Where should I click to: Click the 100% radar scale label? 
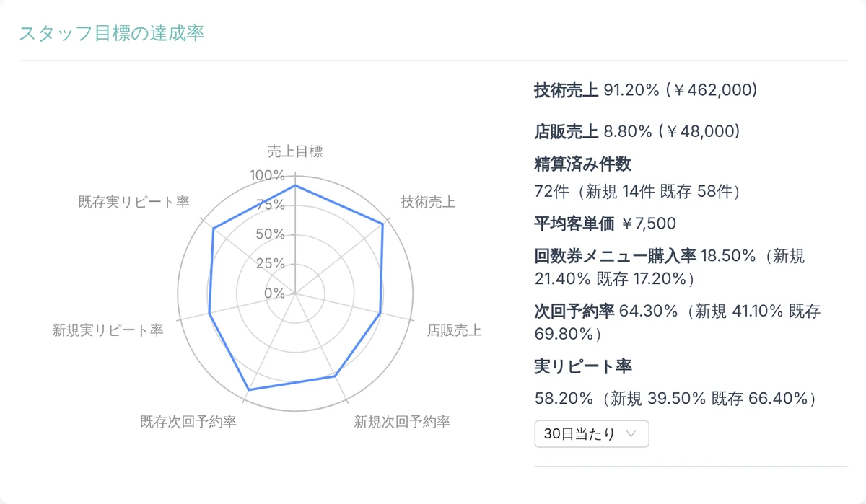(268, 175)
